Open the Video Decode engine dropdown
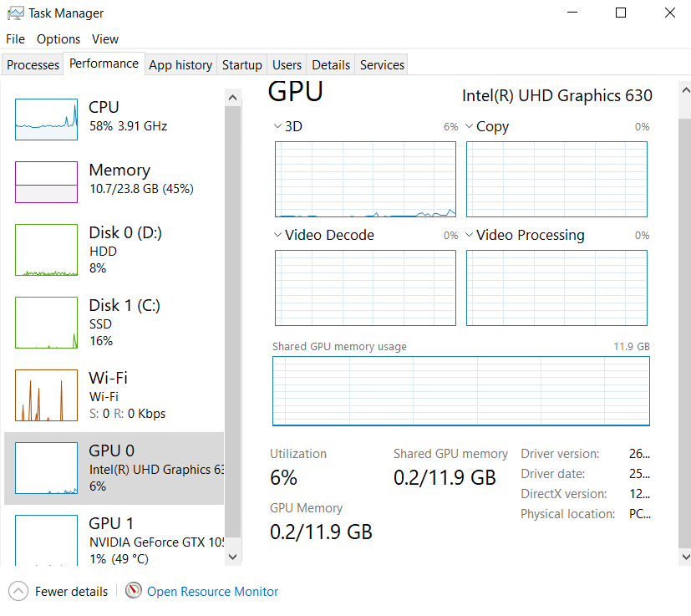The height and width of the screenshot is (616, 691). [x=278, y=236]
